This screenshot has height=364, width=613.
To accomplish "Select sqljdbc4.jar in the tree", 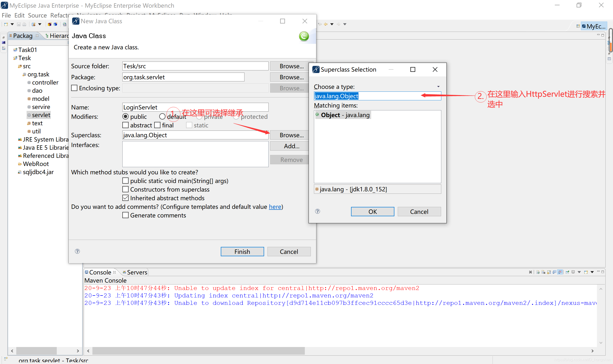I will pos(36,172).
